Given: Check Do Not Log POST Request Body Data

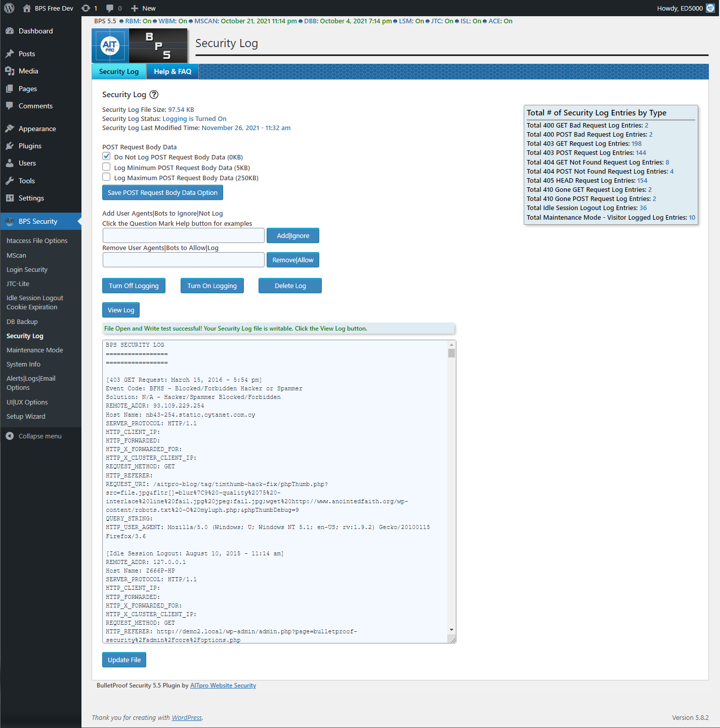Looking at the screenshot, I should (106, 156).
